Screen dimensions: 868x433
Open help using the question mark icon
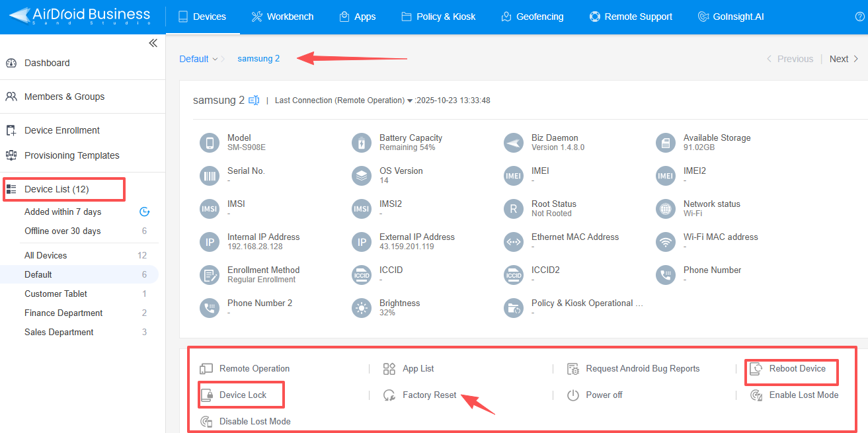(x=861, y=17)
